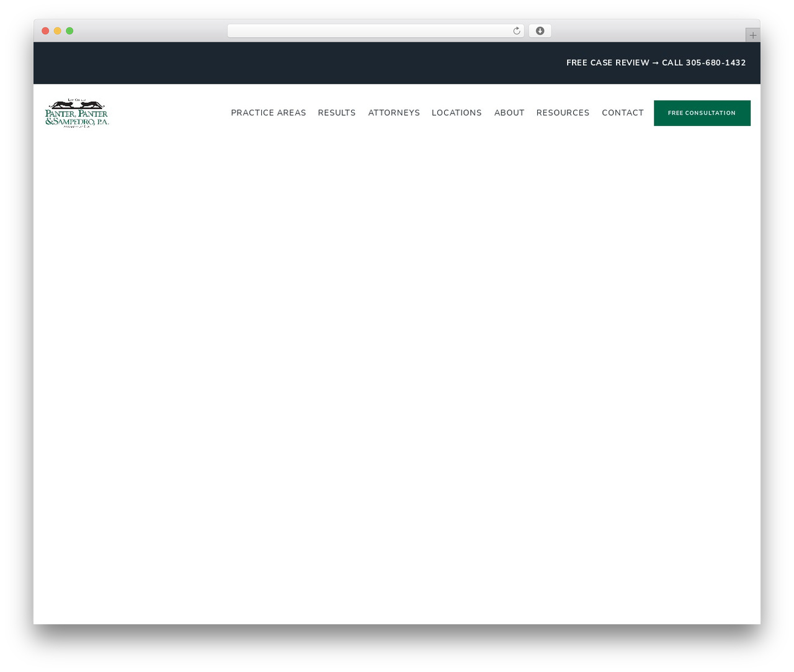Image resolution: width=794 pixels, height=672 pixels.
Task: Go to the Results page
Action: 337,113
